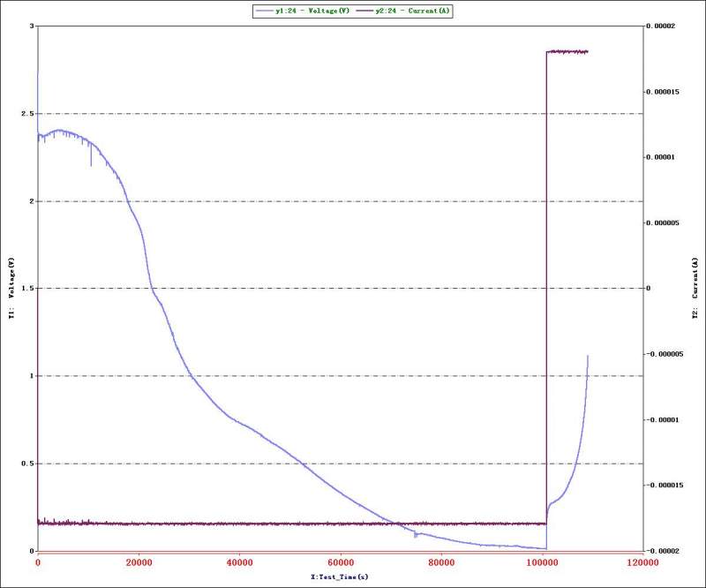The image size is (706, 588).
Task: Click right axis tick label -0.000015
Action: point(665,486)
